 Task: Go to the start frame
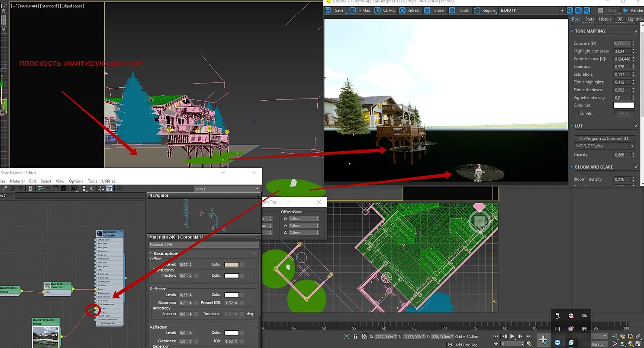click(496, 336)
